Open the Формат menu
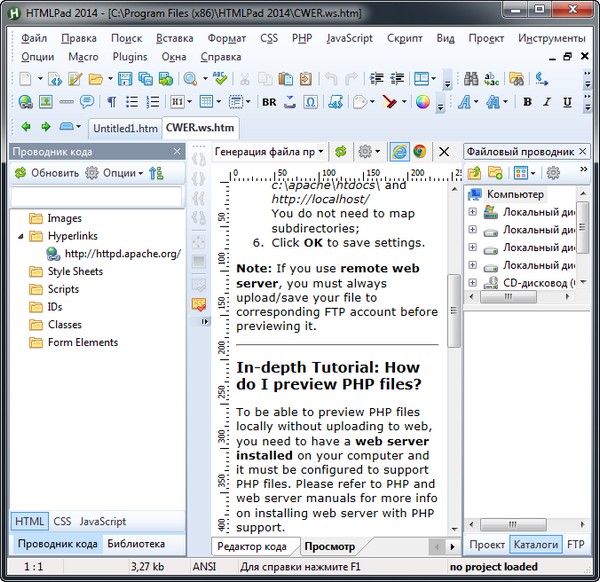The height and width of the screenshot is (582, 600). [x=227, y=38]
